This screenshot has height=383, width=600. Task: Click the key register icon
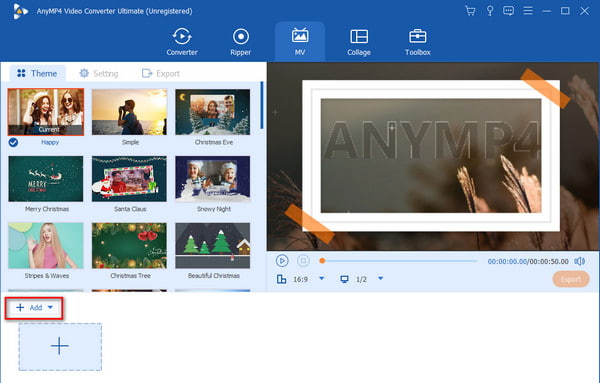click(489, 11)
